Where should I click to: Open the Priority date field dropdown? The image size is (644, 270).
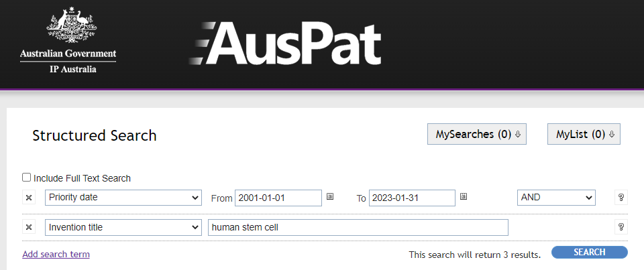click(123, 198)
